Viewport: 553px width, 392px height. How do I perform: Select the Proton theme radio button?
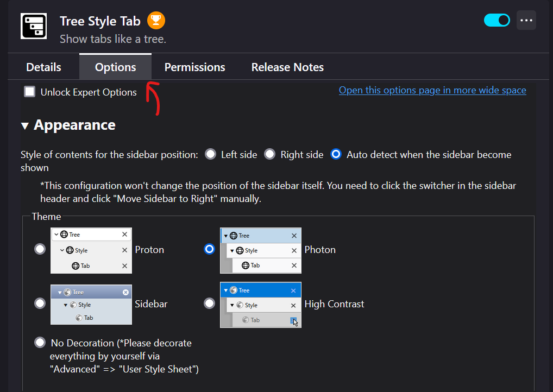(x=40, y=249)
